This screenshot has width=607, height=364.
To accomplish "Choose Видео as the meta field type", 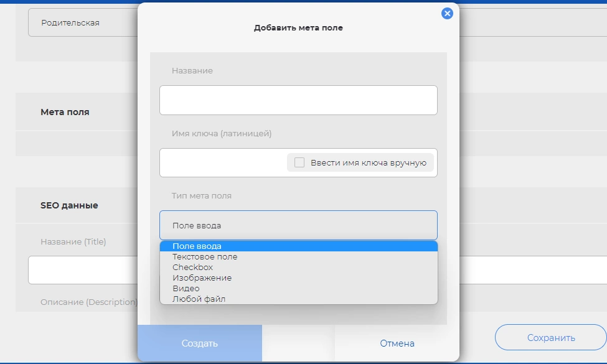I will click(186, 289).
